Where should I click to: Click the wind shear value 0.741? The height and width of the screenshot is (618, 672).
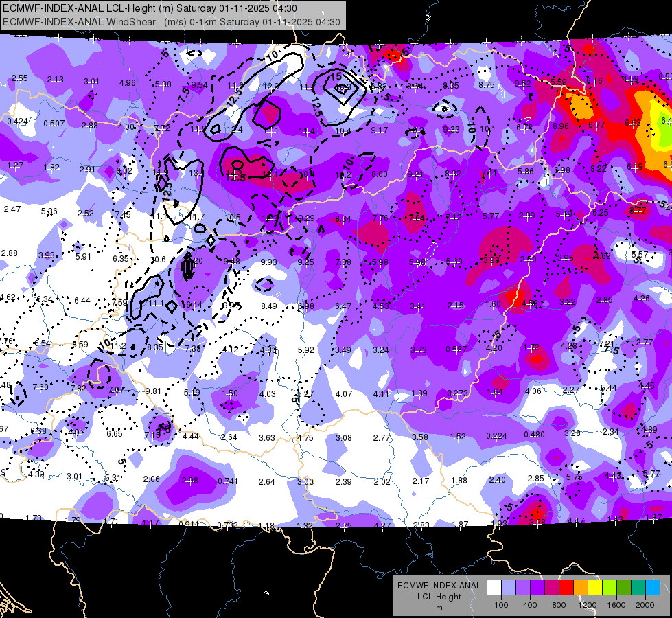click(228, 481)
